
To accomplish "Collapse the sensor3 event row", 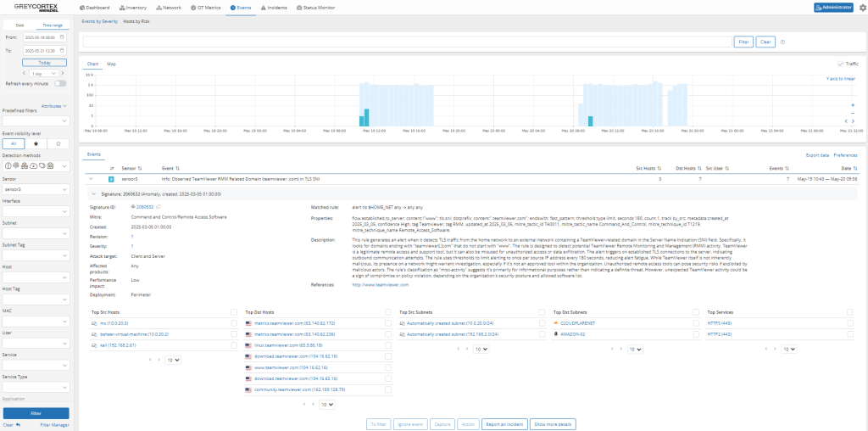I will [92, 179].
